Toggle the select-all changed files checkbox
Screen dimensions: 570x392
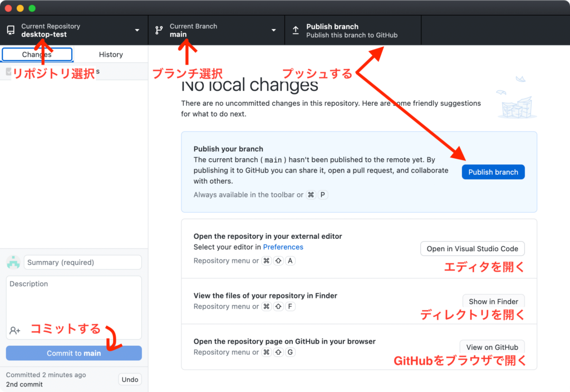point(8,72)
